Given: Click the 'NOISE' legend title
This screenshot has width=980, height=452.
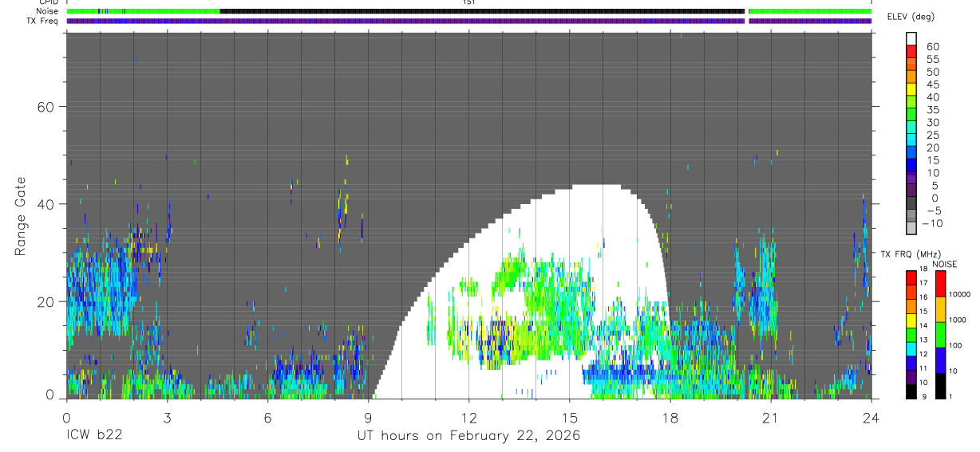Looking at the screenshot, I should [944, 265].
